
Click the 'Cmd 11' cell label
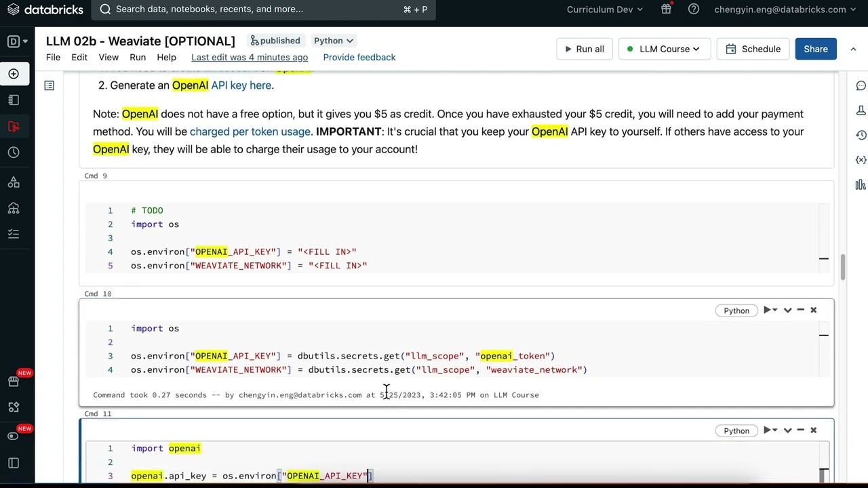pos(98,413)
